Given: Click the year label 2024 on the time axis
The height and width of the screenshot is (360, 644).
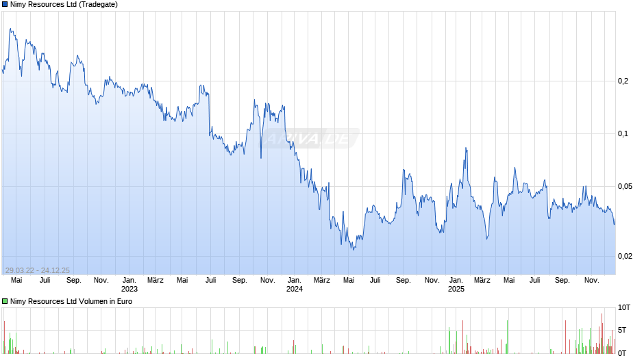Looking at the screenshot, I should pos(295,289).
